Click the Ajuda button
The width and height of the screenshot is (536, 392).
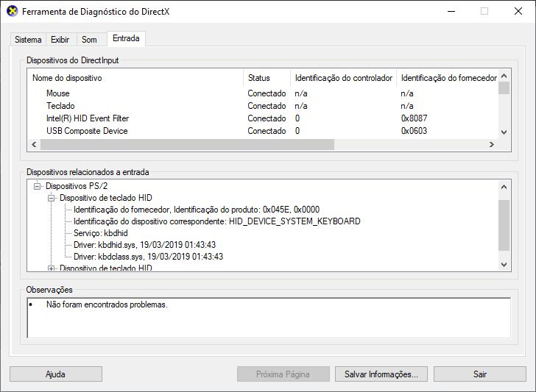click(x=56, y=374)
